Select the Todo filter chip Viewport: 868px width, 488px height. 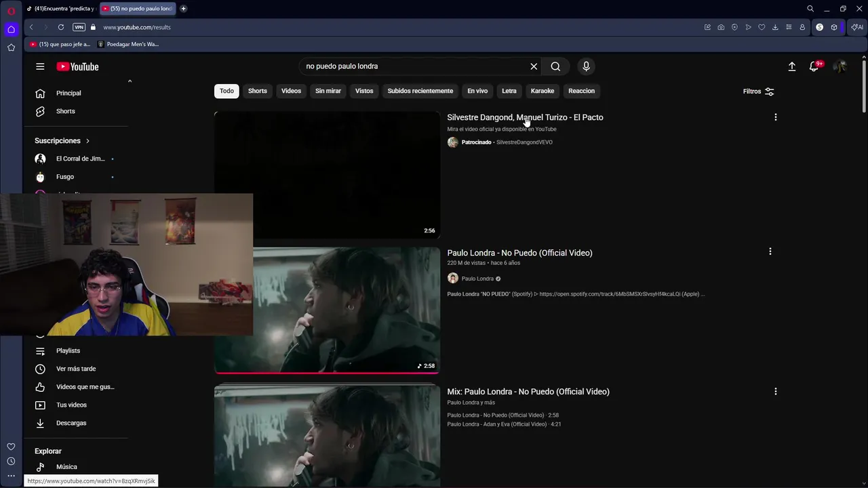tap(226, 91)
